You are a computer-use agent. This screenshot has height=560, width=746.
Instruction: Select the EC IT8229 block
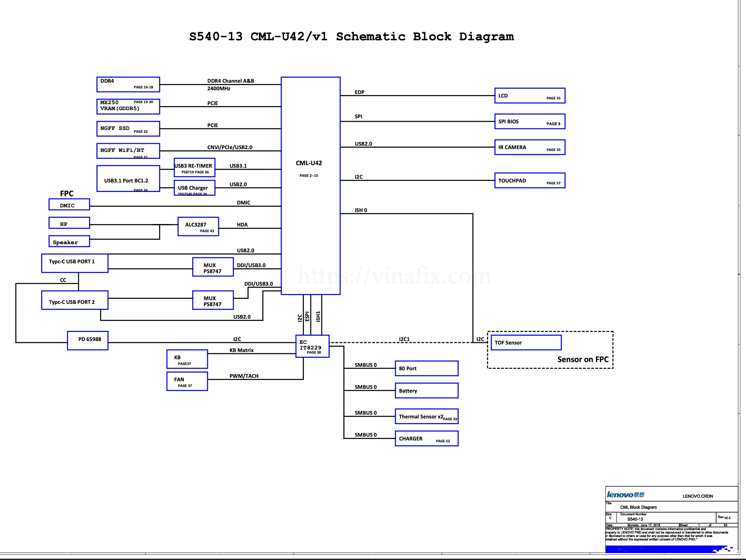pos(312,346)
